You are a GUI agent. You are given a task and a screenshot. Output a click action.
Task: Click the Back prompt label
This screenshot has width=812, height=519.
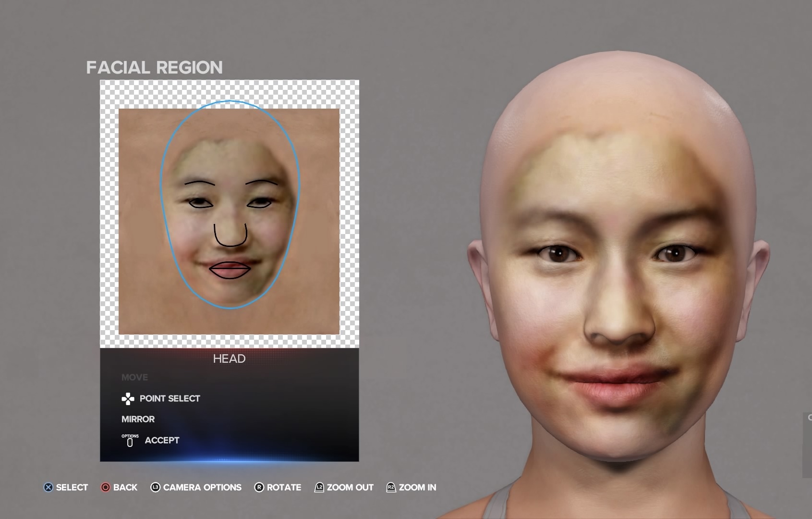coord(125,487)
